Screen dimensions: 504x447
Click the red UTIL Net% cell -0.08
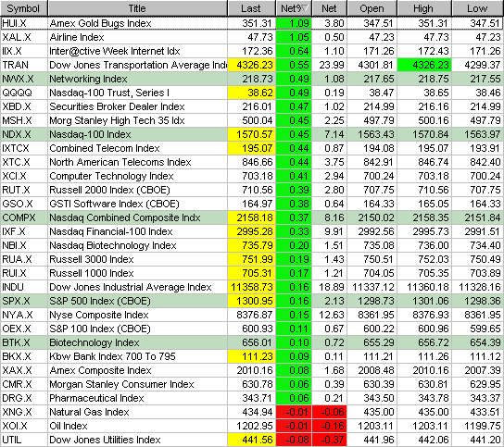[294, 440]
